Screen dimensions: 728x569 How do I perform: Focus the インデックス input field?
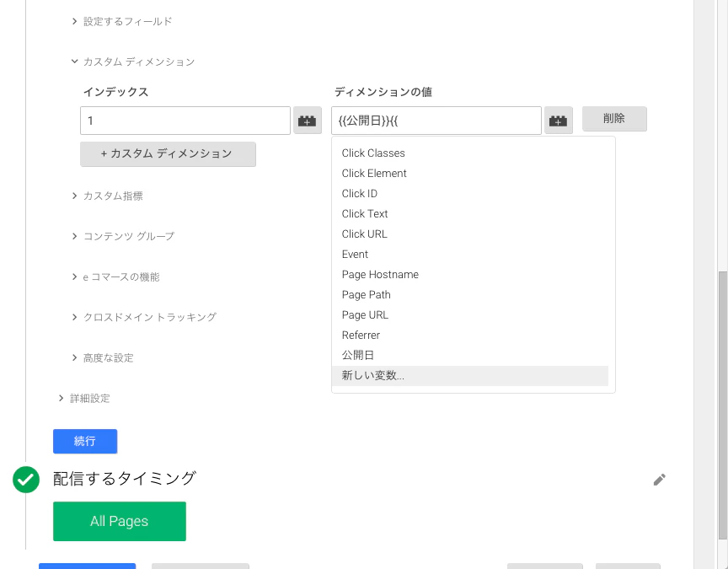coord(185,121)
